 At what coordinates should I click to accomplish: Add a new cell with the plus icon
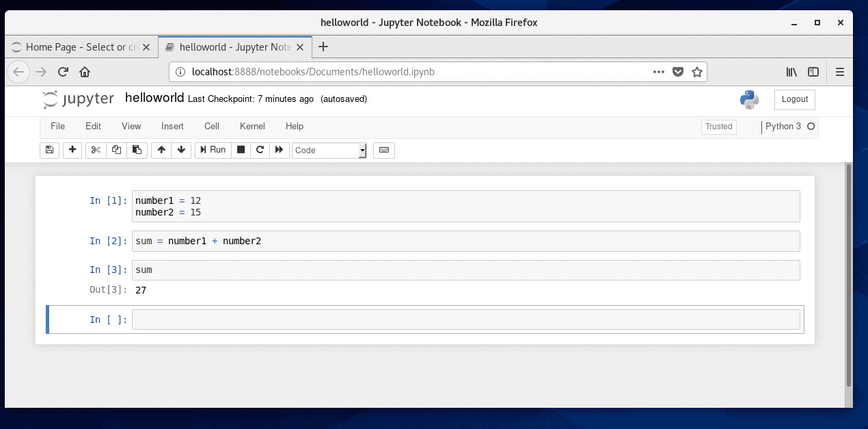72,150
